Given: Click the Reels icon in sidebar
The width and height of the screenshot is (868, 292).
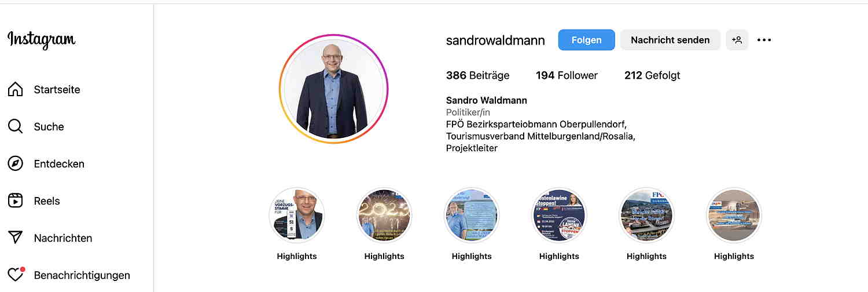Looking at the screenshot, I should (16, 200).
